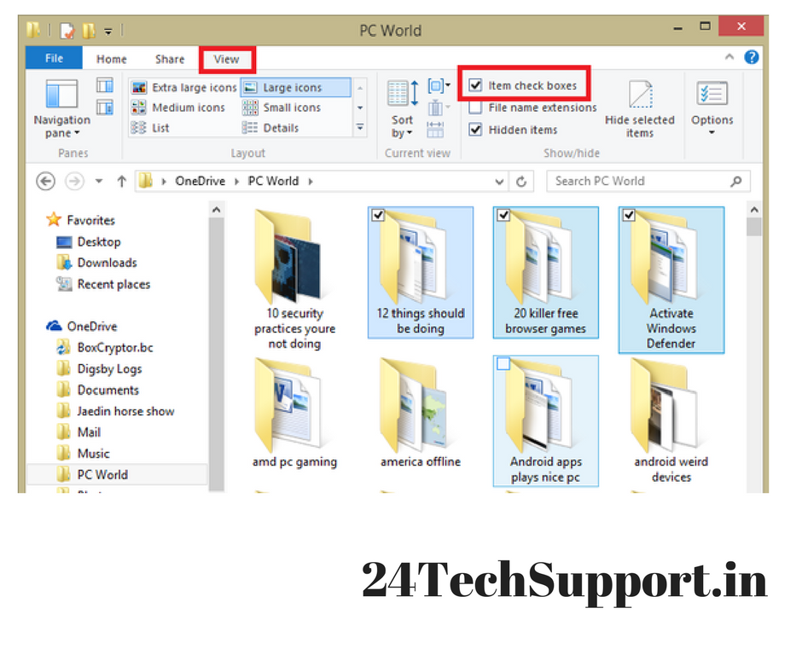The height and width of the screenshot is (672, 802).
Task: Open address bar history dropdown
Action: point(500,182)
